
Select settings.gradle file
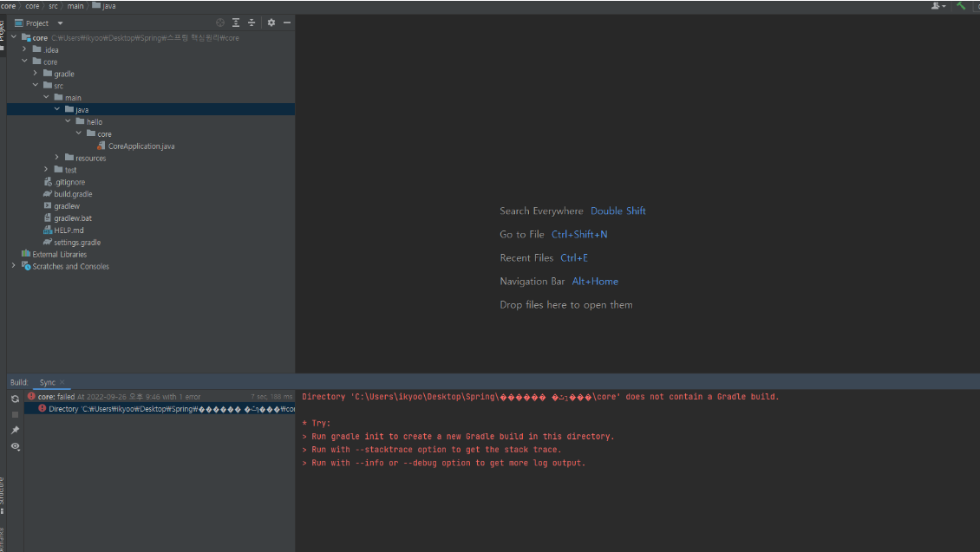click(72, 243)
